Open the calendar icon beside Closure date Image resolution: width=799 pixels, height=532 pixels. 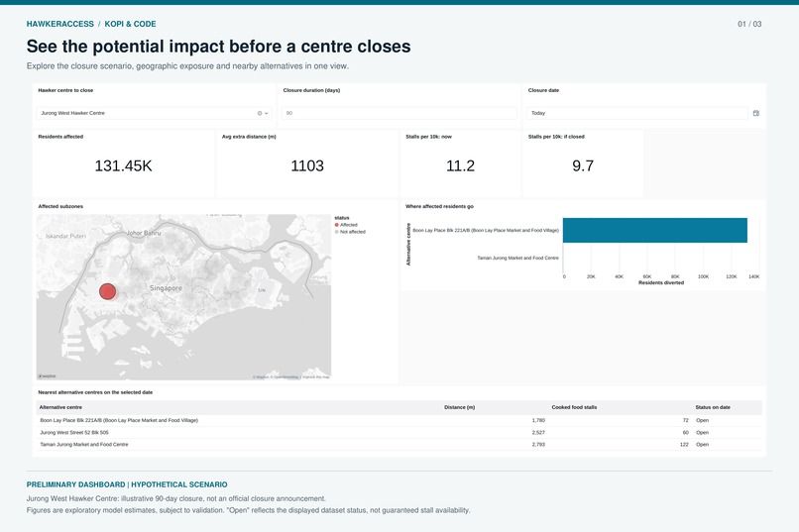click(756, 113)
